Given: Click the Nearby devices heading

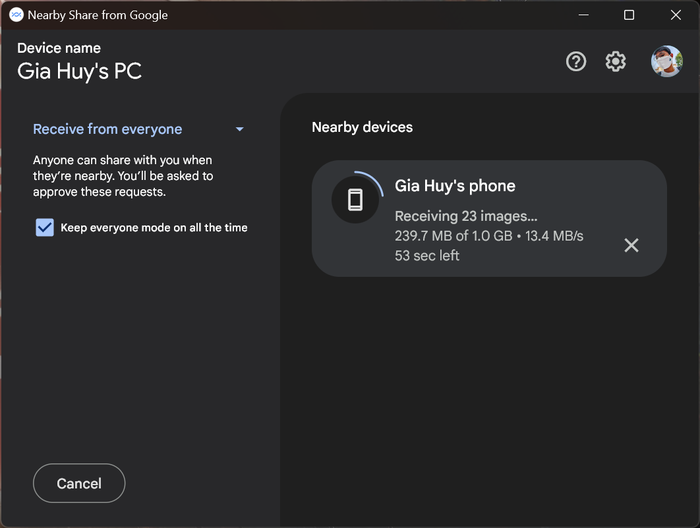Looking at the screenshot, I should point(362,127).
